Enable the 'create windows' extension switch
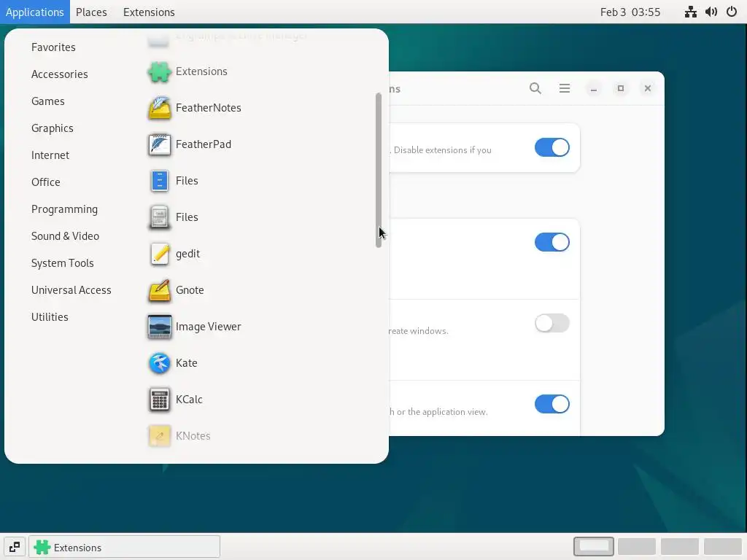The width and height of the screenshot is (747, 560). [551, 323]
